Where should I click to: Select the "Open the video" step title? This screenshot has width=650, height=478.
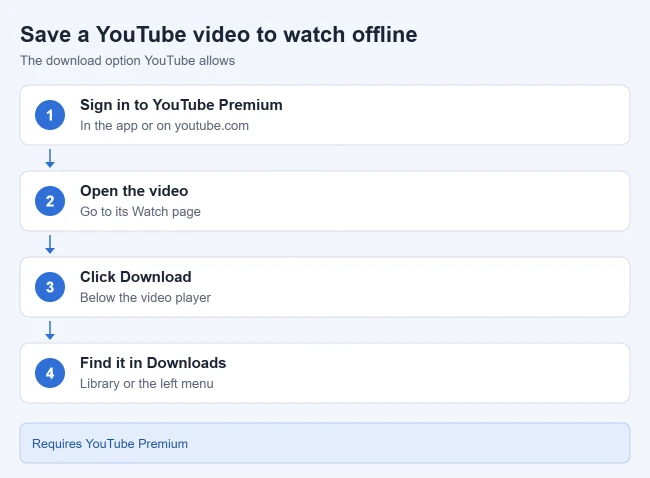(x=134, y=191)
